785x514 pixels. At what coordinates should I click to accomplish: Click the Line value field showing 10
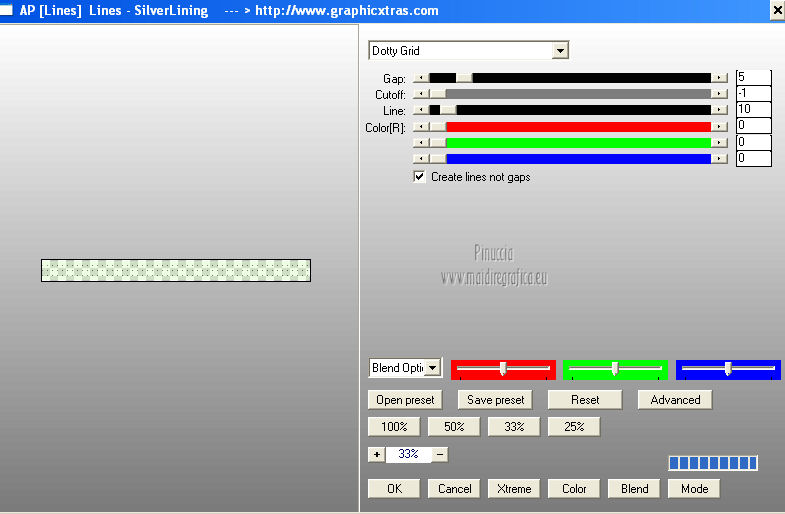click(x=753, y=109)
